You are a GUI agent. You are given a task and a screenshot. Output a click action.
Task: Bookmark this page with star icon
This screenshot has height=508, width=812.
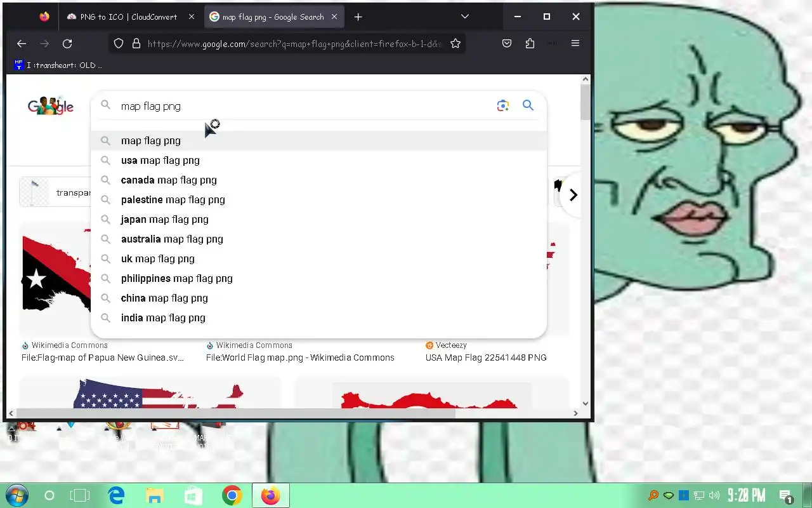point(455,44)
